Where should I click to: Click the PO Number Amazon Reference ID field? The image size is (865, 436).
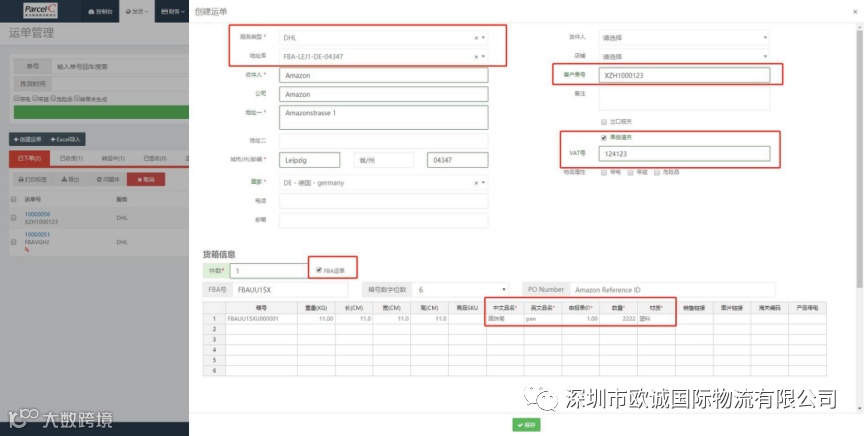coord(672,290)
